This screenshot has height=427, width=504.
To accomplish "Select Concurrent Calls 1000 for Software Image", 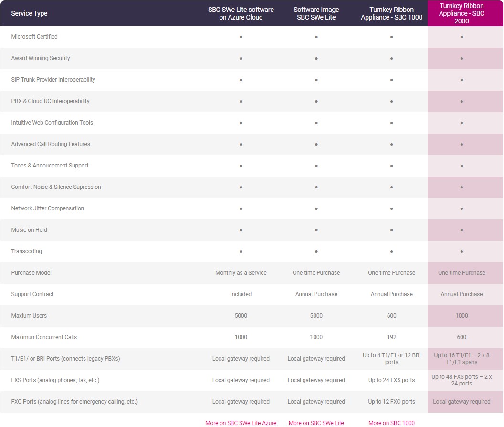I will (316, 337).
